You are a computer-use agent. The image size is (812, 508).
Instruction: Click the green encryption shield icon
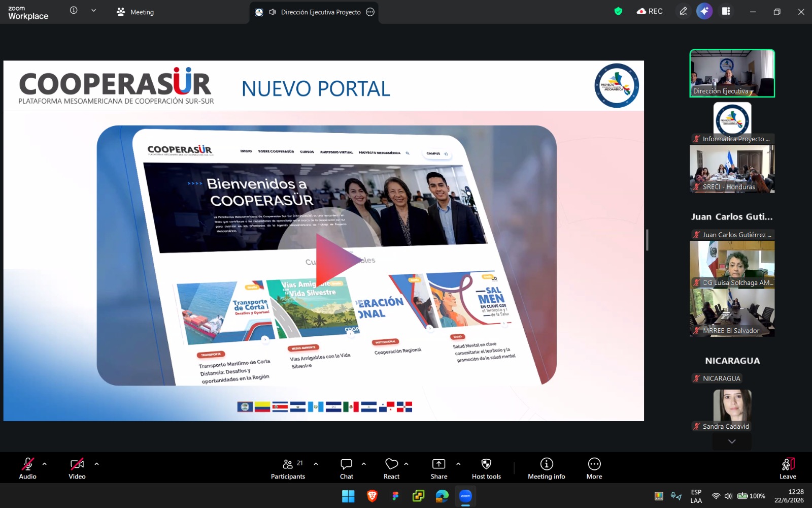pyautogui.click(x=618, y=11)
